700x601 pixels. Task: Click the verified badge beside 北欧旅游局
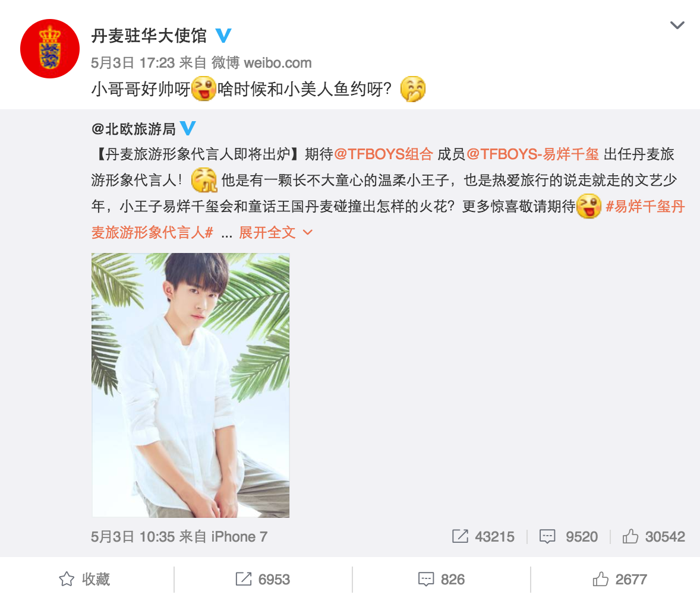pos(188,128)
